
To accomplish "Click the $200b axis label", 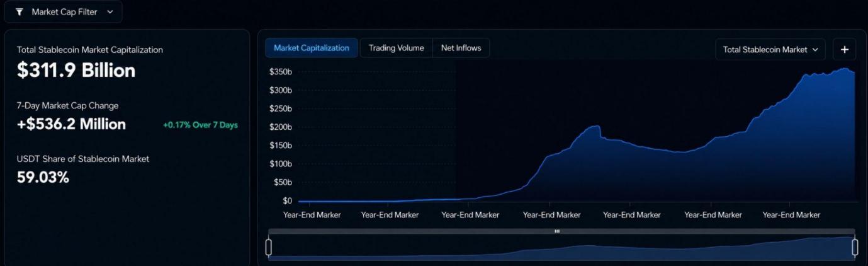I will click(x=281, y=127).
